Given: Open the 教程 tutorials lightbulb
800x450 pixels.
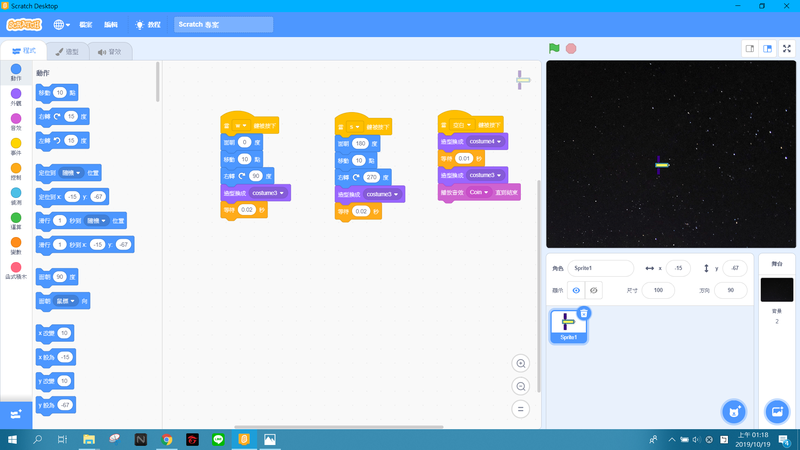Looking at the screenshot, I should [x=148, y=24].
